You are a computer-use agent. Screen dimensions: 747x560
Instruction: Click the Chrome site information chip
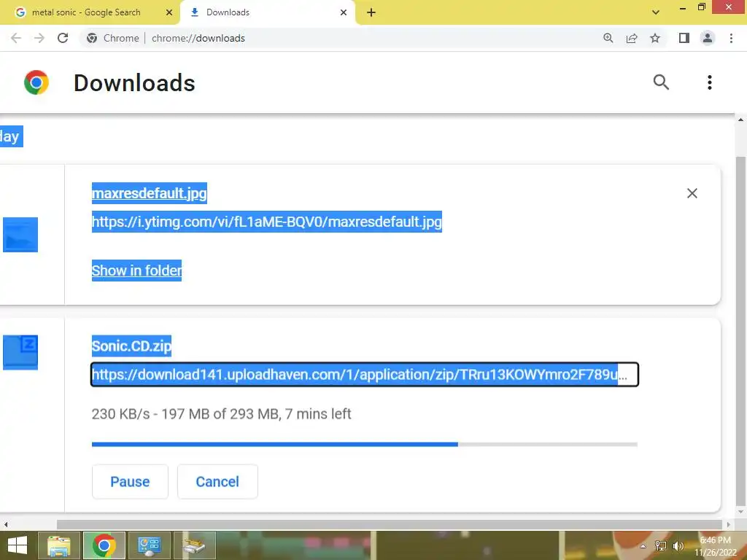click(x=113, y=38)
